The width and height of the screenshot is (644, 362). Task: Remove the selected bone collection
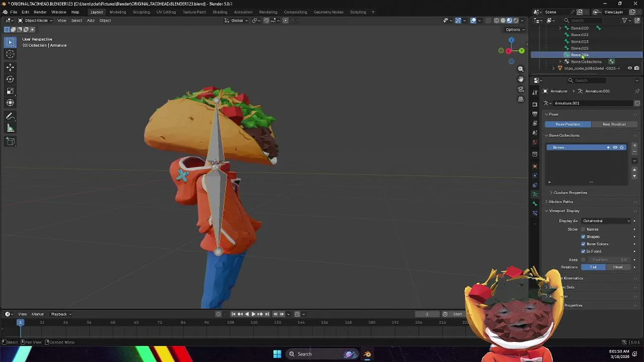(634, 152)
